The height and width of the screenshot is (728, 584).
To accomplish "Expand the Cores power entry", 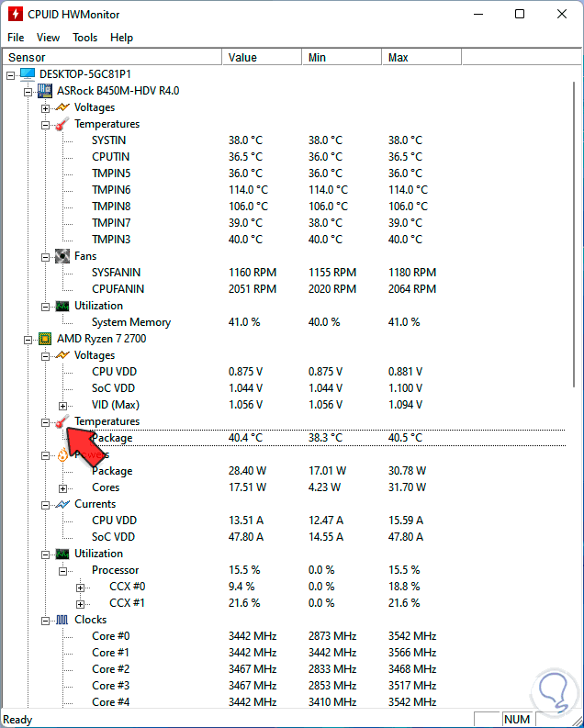I will tap(62, 488).
